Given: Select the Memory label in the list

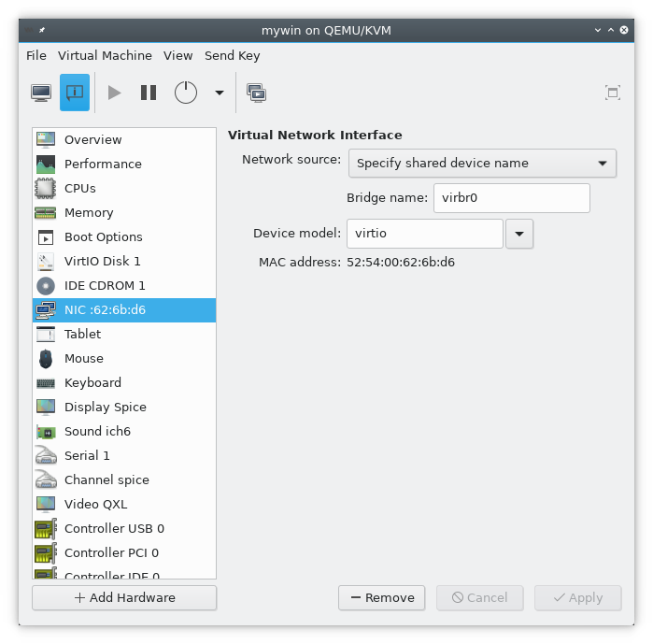Looking at the screenshot, I should (89, 213).
